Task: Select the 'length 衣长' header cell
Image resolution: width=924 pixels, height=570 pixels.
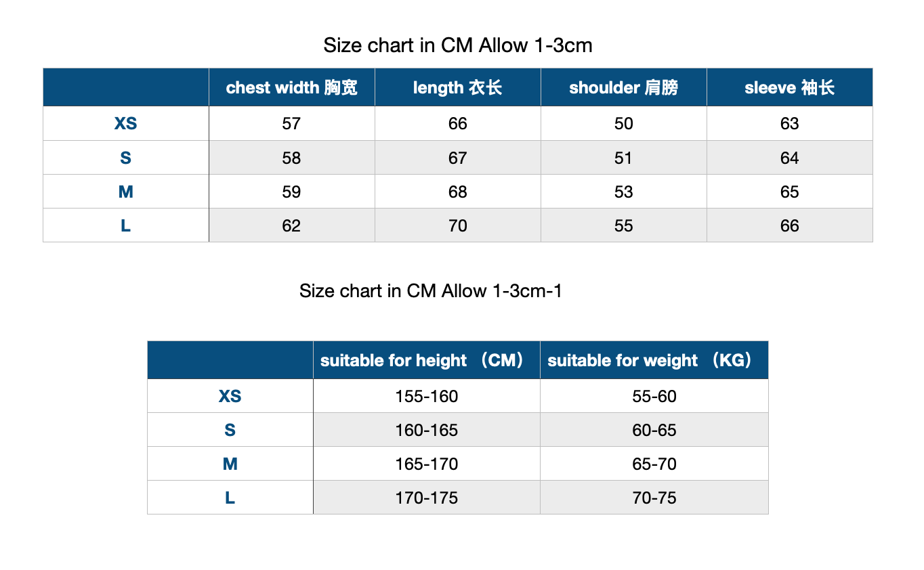Action: (x=457, y=87)
